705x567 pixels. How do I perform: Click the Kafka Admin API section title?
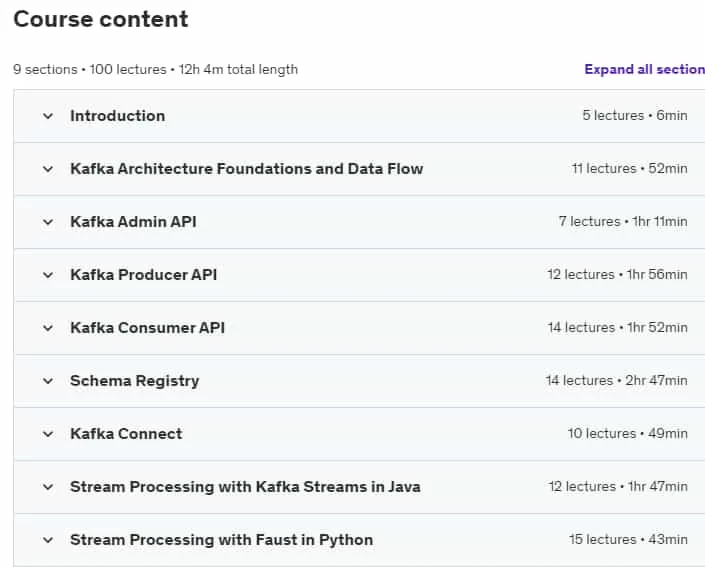click(x=134, y=222)
